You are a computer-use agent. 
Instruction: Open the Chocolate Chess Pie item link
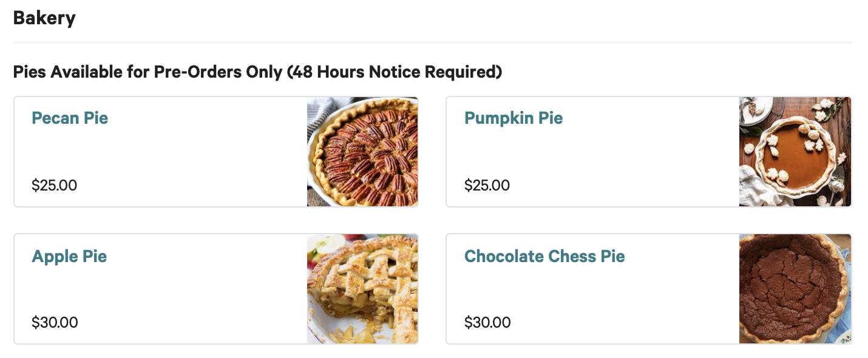544,257
